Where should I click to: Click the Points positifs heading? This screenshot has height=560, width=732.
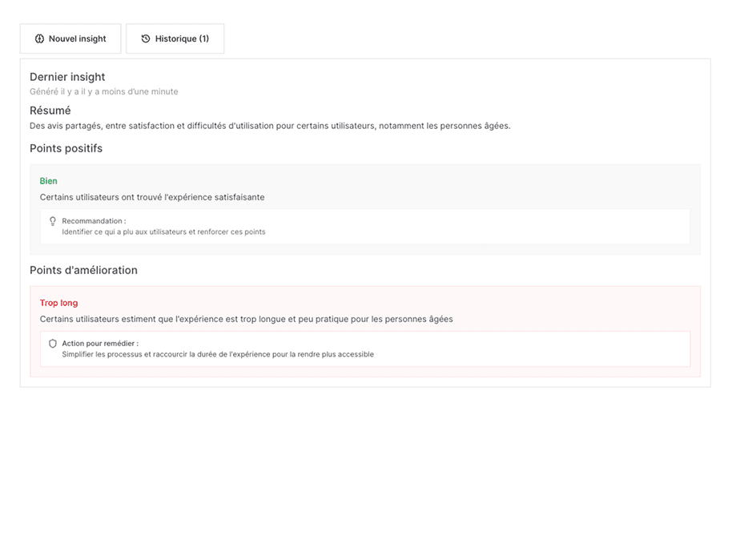pyautogui.click(x=66, y=148)
